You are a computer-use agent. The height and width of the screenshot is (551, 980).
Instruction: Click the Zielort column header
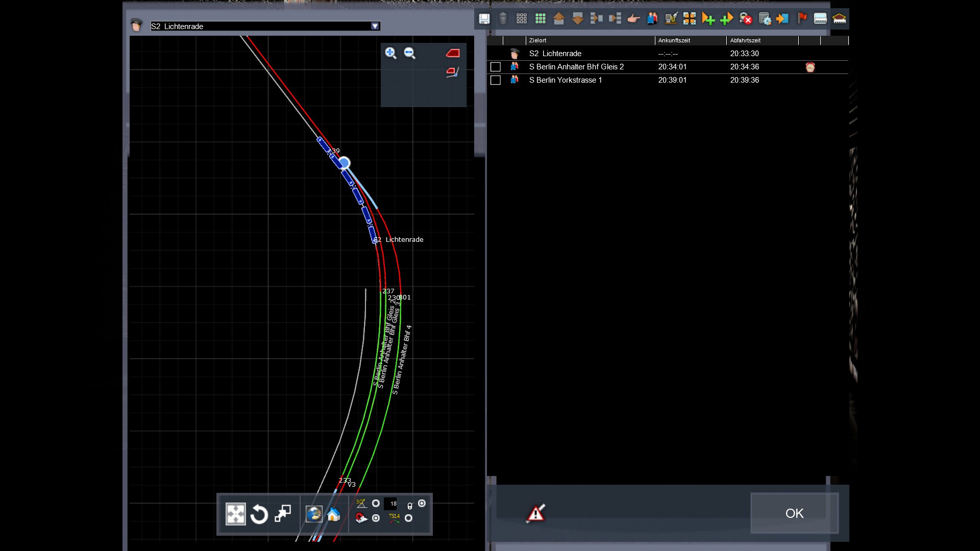(590, 40)
